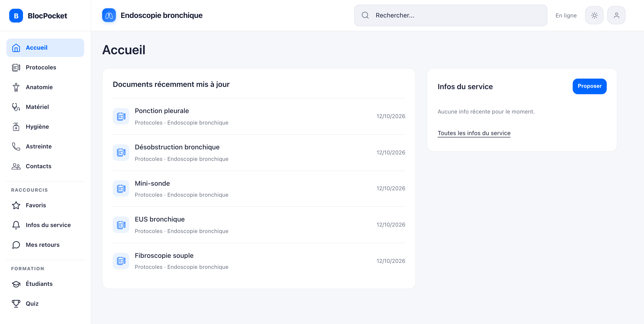Click the Contacts people icon
This screenshot has width=644, height=324.
[x=16, y=166]
